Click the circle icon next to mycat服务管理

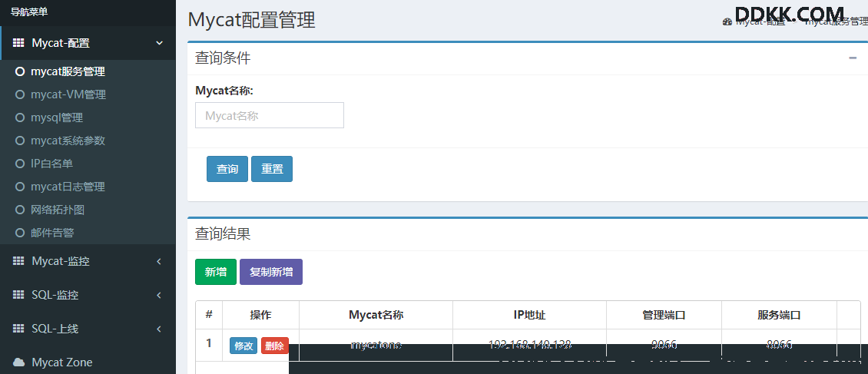point(20,71)
